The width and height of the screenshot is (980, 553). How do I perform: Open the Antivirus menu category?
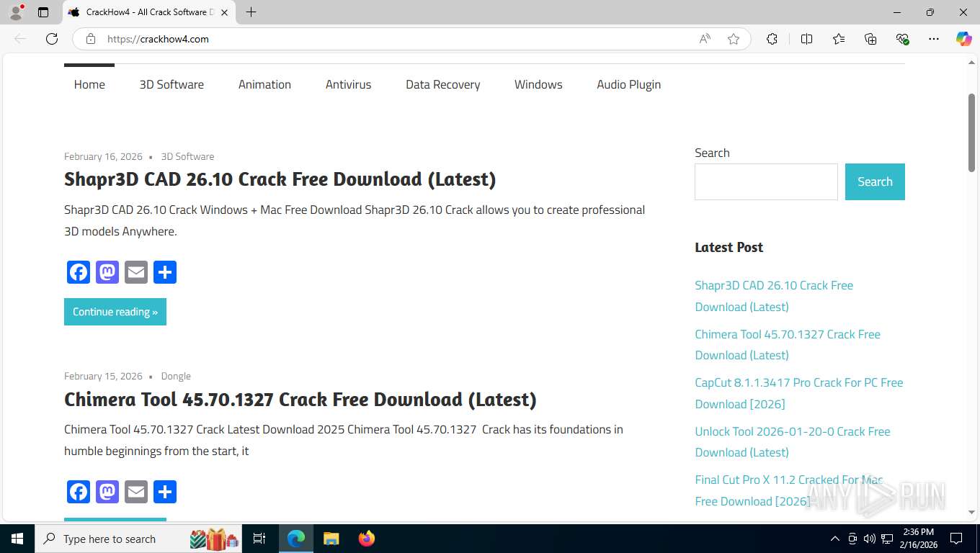tap(348, 84)
